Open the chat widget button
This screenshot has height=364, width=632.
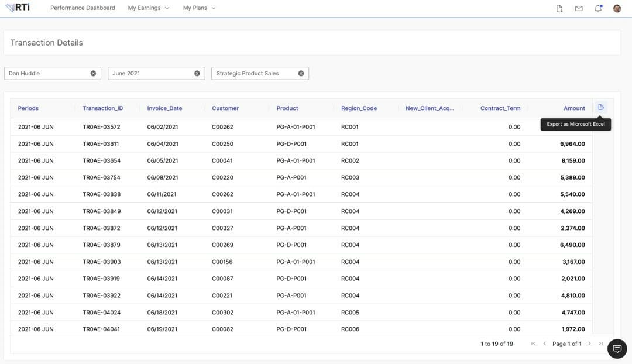pos(617,349)
